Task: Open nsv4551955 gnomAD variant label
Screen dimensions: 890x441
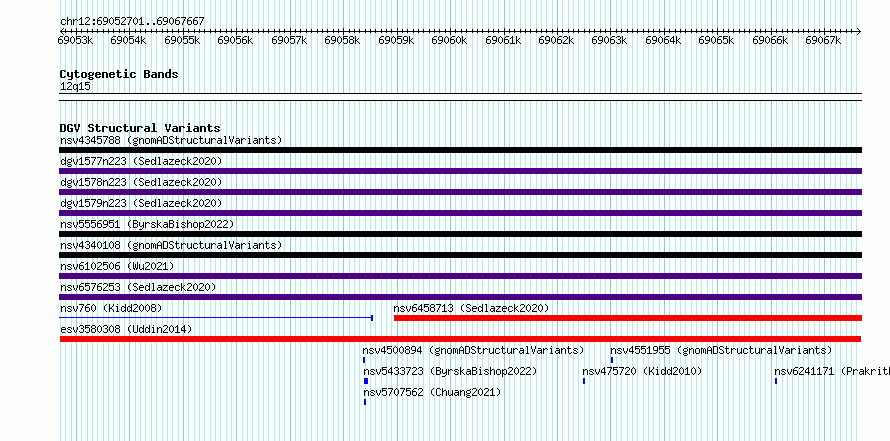Action: click(721, 350)
